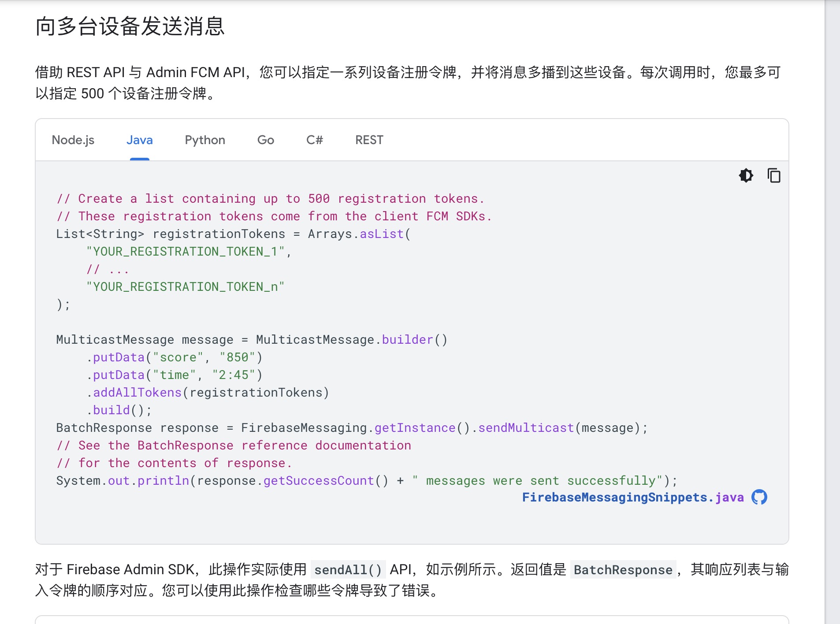This screenshot has width=840, height=624.
Task: Click the heading 向多台设备发送消息
Action: click(x=130, y=26)
